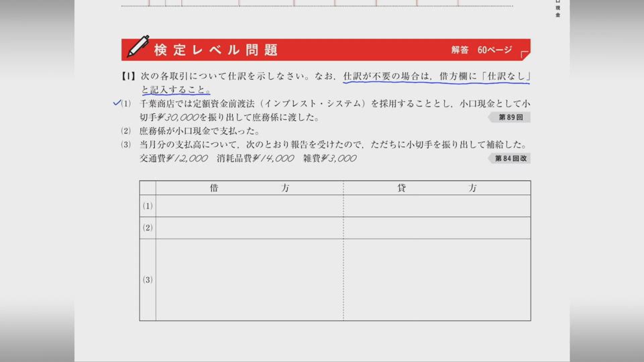Click the vertical 小口現金 side tab
Viewport: 644px width, 362px height.
pos(557,9)
